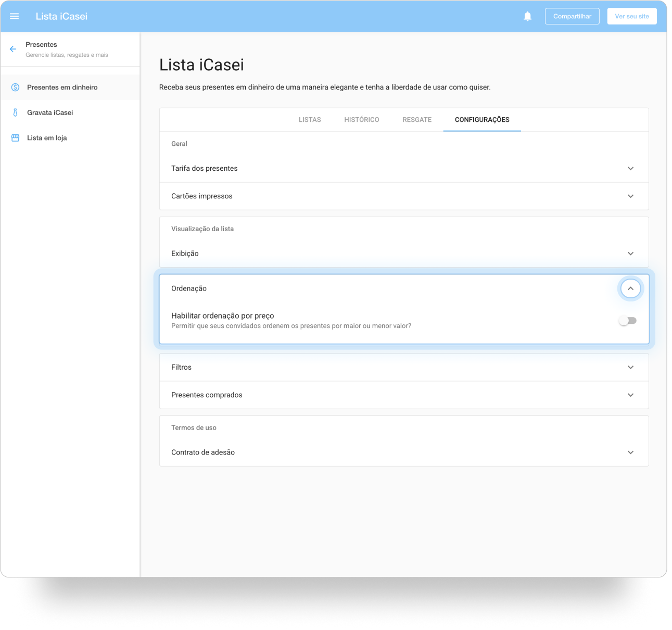
Task: Click the Presentes comprados label
Action: 207,395
